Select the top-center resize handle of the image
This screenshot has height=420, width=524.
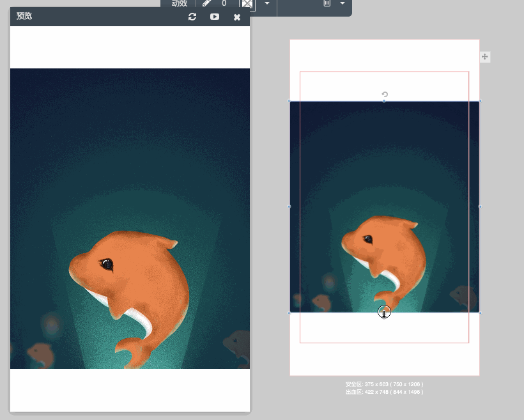pos(384,101)
